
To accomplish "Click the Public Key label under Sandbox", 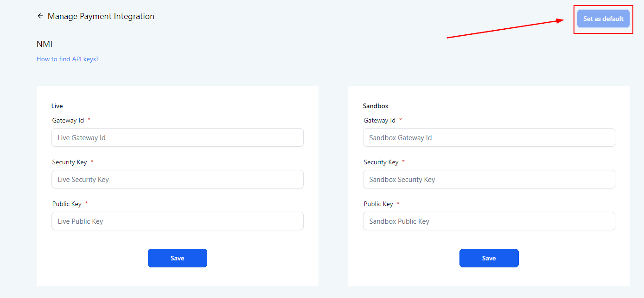I will coord(378,204).
